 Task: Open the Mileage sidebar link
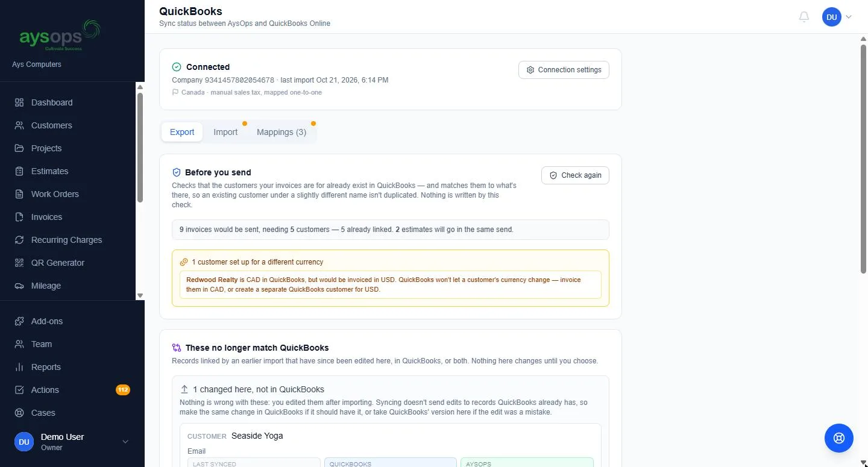[68, 286]
